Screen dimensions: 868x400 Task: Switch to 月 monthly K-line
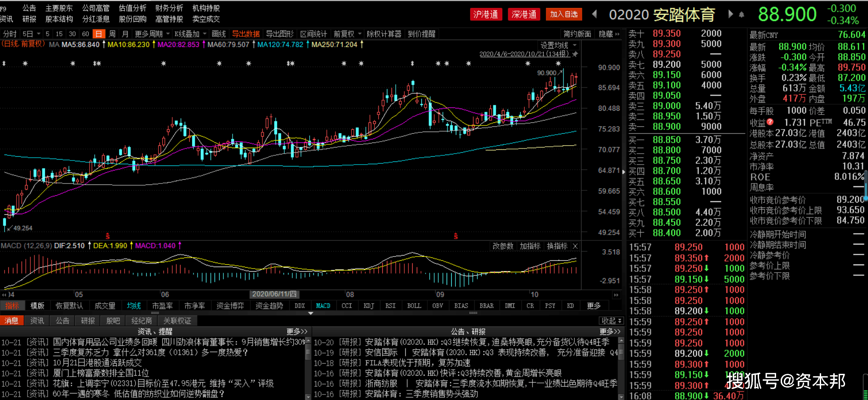coord(125,34)
